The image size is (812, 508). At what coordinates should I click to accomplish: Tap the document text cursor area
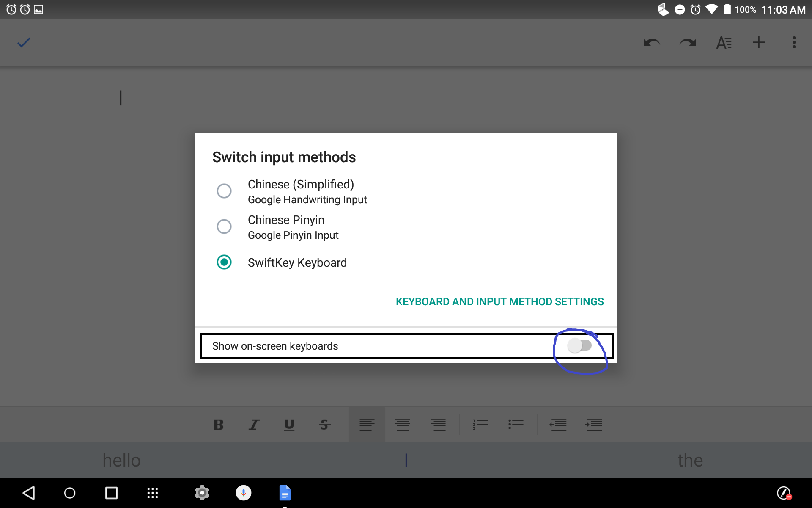point(121,98)
